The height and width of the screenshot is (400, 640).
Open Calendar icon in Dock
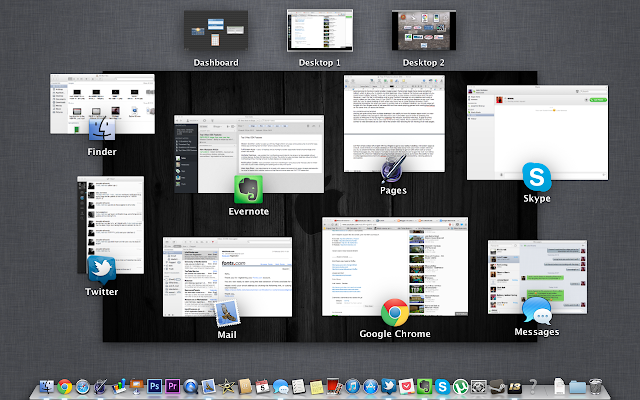coord(262,386)
